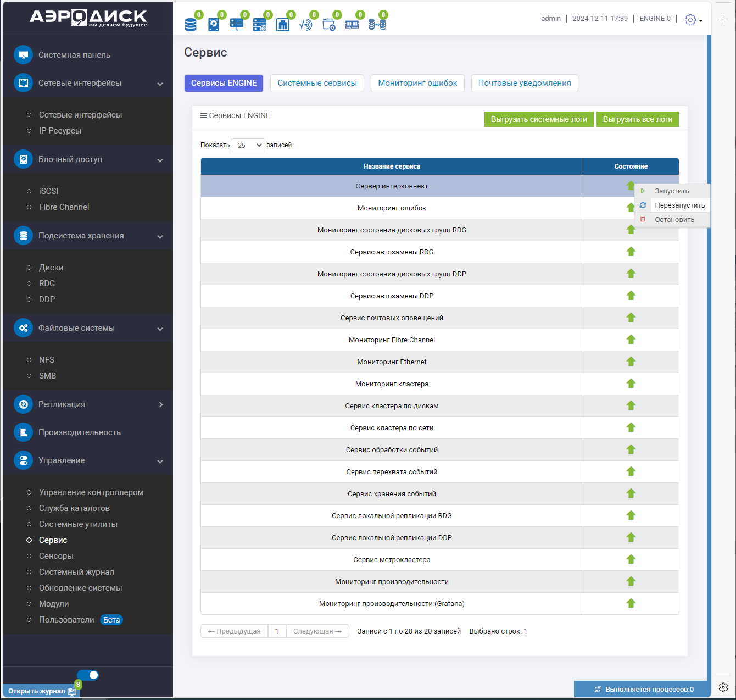
Task: Click green arrow status for Мониторинг Ethernet
Action: coord(631,362)
